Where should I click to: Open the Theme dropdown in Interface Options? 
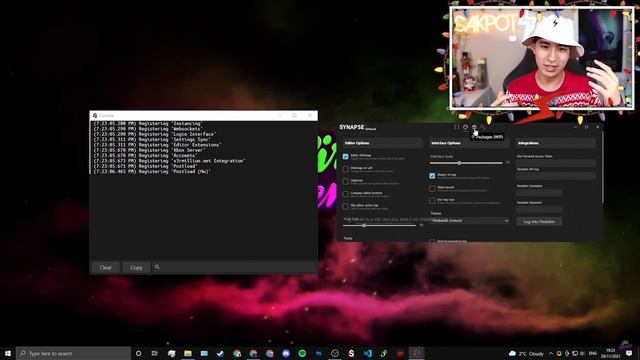(470, 220)
